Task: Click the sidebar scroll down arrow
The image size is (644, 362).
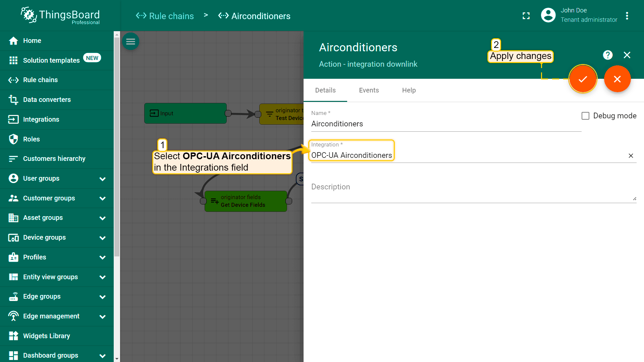Action: click(117, 359)
